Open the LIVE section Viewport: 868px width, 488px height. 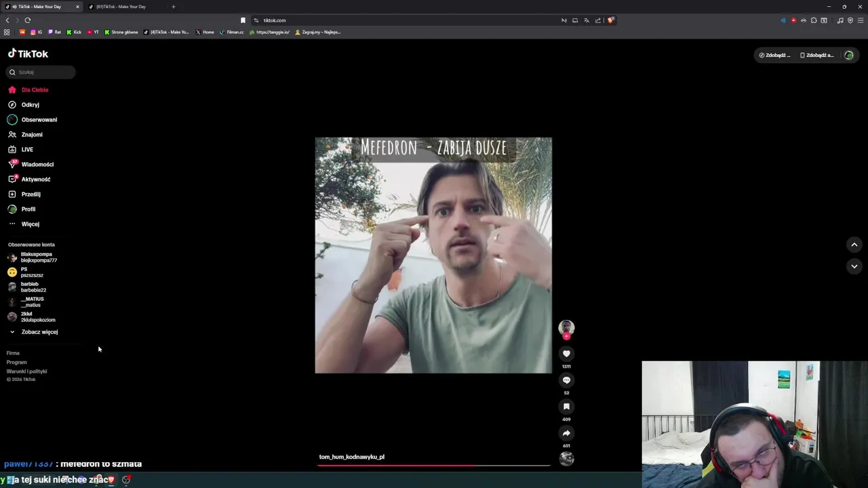coord(20,150)
